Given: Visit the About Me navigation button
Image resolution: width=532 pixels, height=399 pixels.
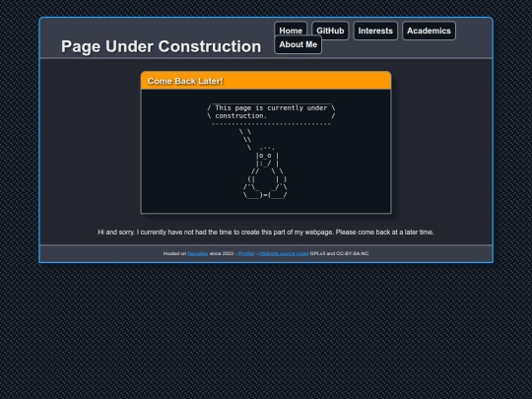Looking at the screenshot, I should [x=298, y=44].
